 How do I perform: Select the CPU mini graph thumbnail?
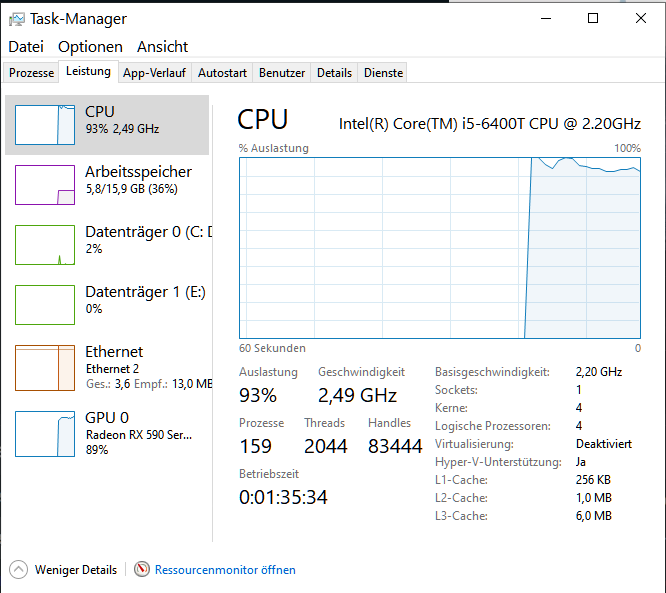pyautogui.click(x=45, y=125)
